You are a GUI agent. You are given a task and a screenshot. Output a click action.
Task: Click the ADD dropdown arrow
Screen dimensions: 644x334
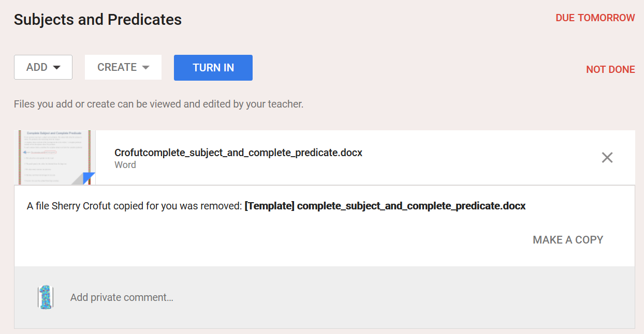coord(57,68)
